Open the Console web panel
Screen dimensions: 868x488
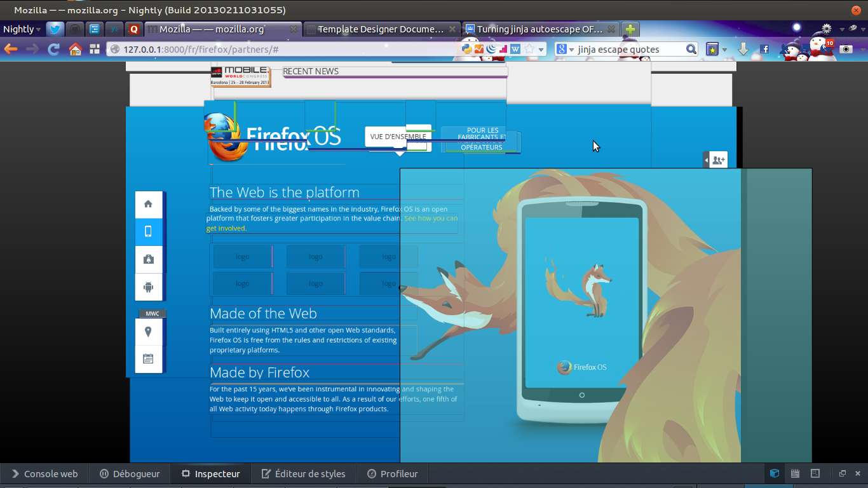[x=44, y=473]
